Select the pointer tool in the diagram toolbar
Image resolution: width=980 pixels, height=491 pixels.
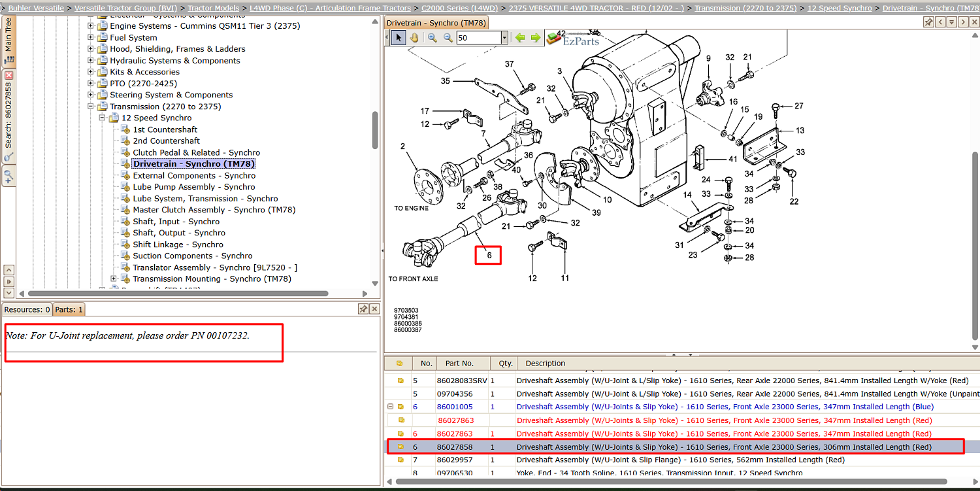point(399,38)
